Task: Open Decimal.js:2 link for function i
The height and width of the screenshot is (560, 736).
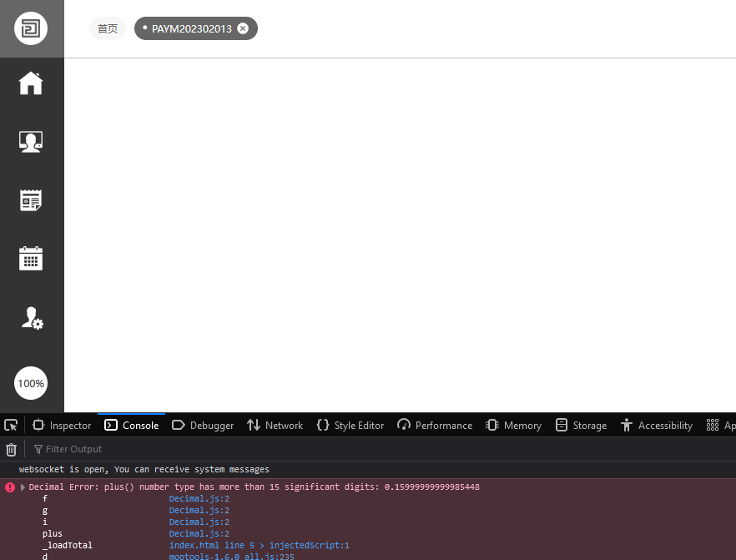Action: click(x=199, y=522)
